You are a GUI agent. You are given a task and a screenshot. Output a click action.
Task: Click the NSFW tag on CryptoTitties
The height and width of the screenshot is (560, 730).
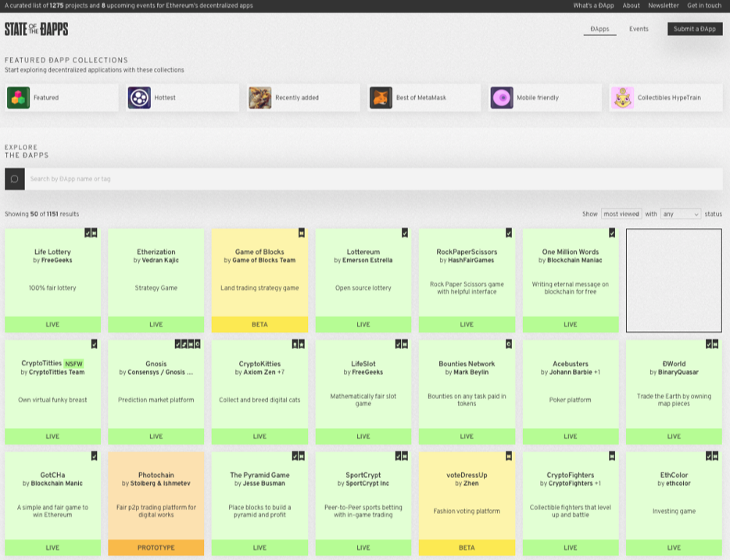73,364
